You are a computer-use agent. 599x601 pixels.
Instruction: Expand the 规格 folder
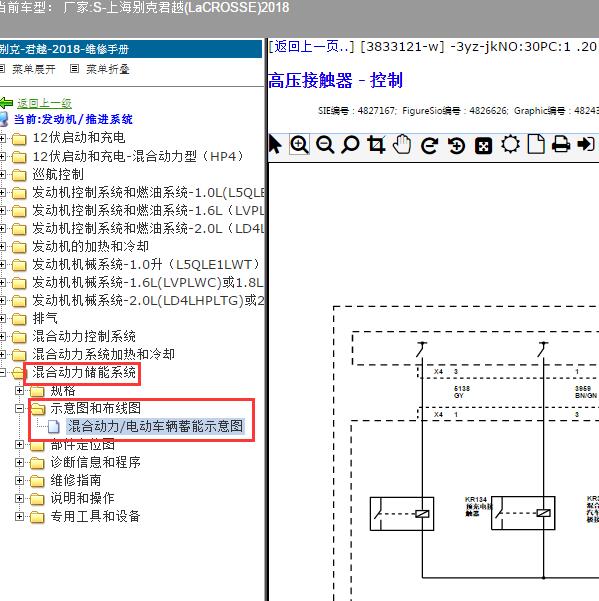(20, 391)
